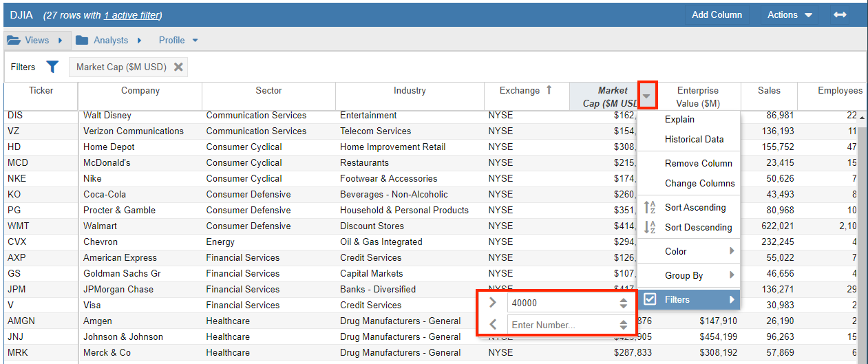Click the Views folder icon
Image resolution: width=868 pixels, height=364 pixels.
coord(14,41)
